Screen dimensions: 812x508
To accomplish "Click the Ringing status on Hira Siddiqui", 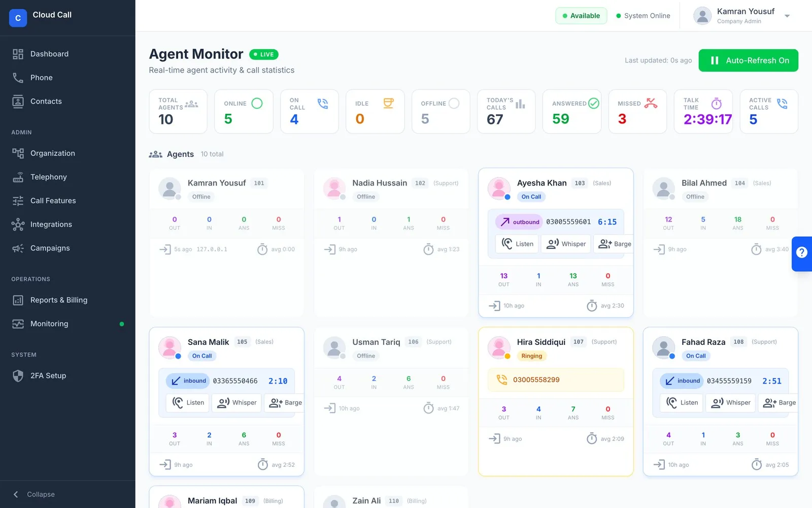I will click(531, 356).
